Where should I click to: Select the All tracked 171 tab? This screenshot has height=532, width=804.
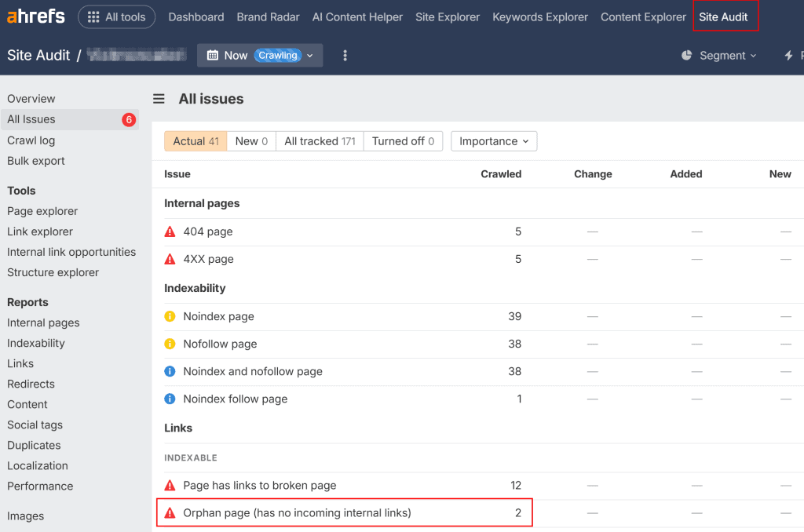click(320, 141)
